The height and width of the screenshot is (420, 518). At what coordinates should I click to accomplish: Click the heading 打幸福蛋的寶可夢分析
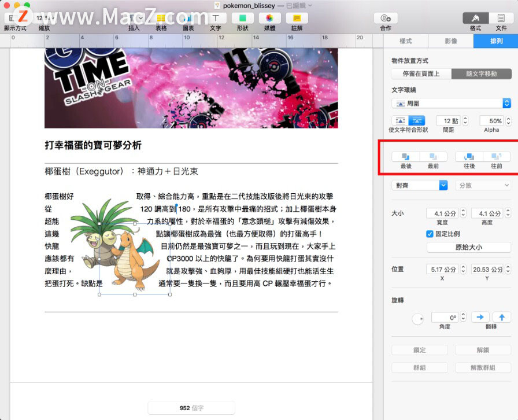tap(93, 145)
